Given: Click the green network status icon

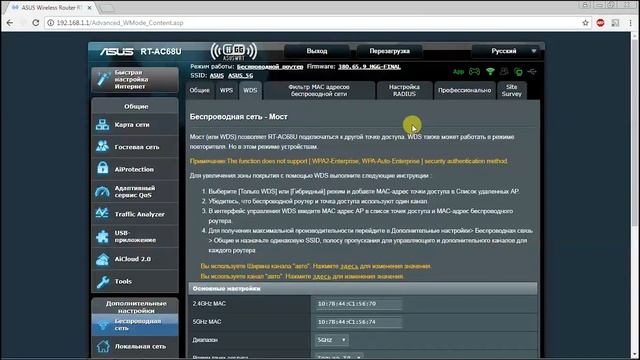Looking at the screenshot, I should (x=518, y=72).
